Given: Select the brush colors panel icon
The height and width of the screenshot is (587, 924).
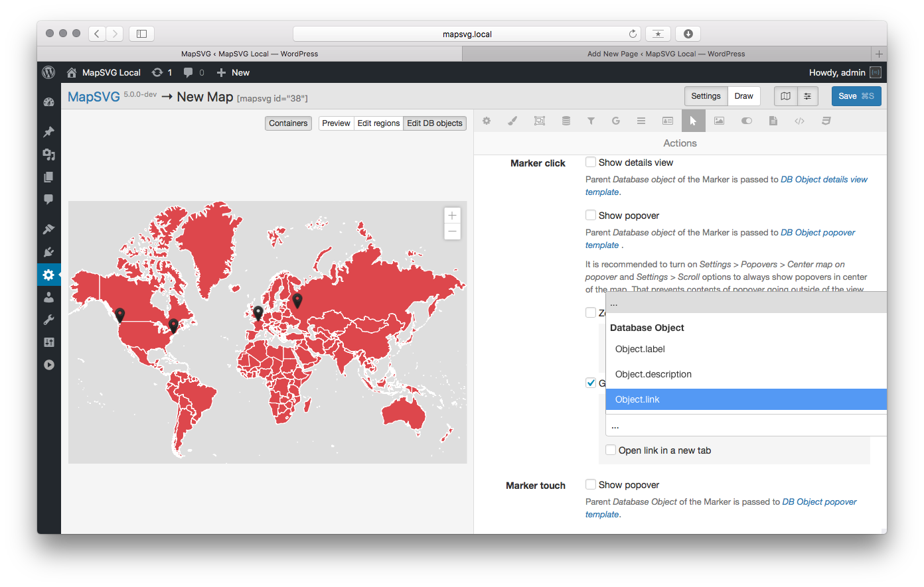Looking at the screenshot, I should tap(512, 121).
